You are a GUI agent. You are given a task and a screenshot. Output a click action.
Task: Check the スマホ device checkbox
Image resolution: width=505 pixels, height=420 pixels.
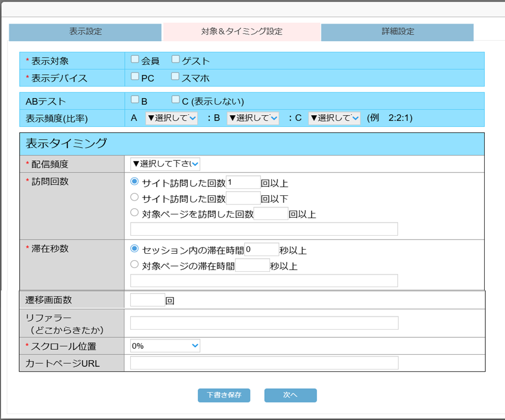[x=175, y=77]
